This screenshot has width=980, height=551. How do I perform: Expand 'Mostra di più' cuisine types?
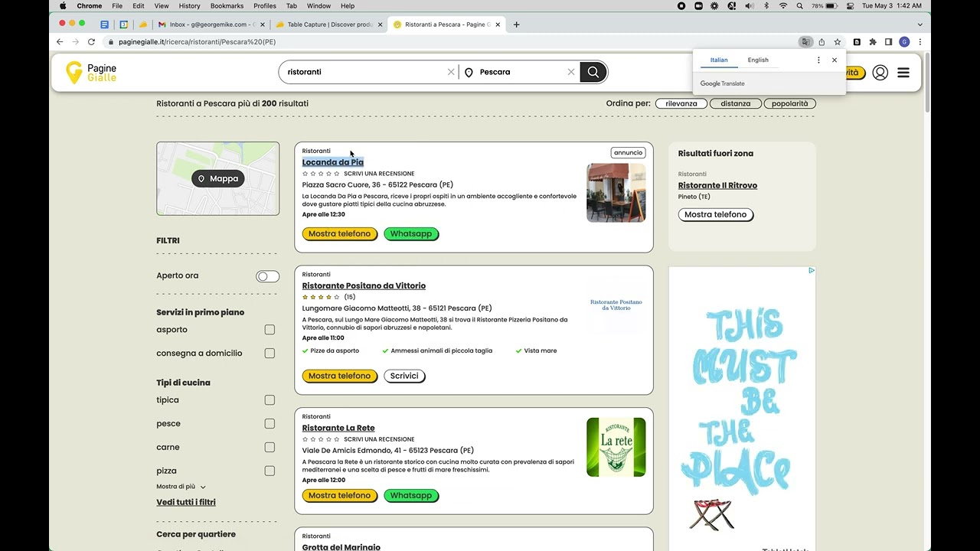[x=181, y=487]
